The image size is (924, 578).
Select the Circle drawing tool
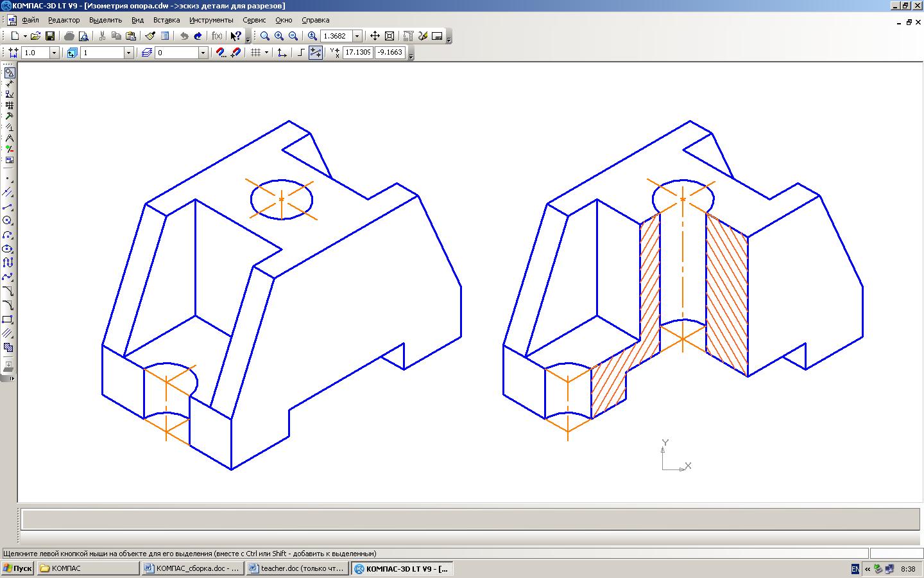tap(8, 221)
